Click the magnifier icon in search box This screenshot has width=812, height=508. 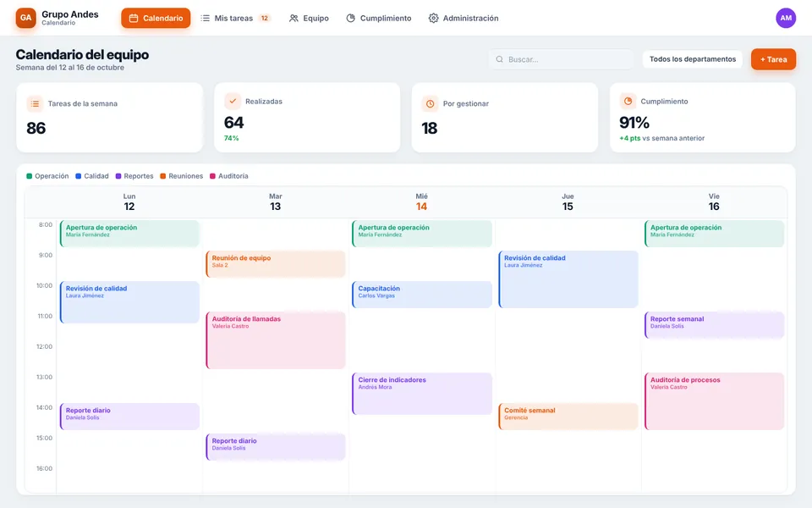(499, 59)
